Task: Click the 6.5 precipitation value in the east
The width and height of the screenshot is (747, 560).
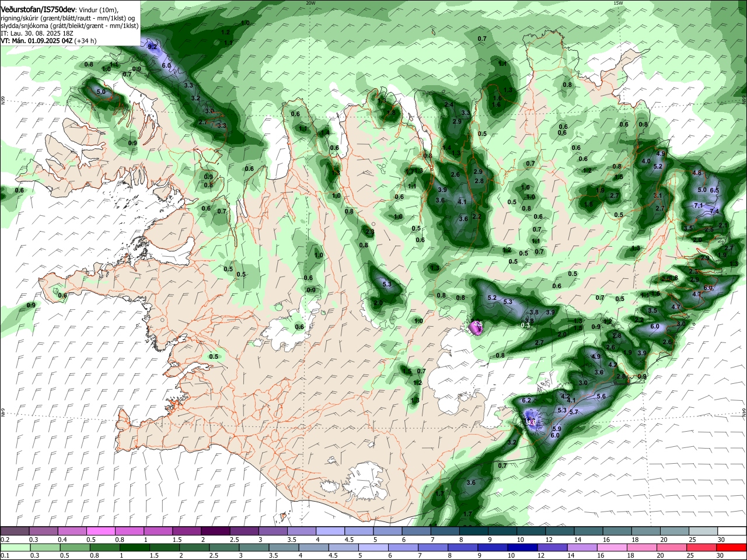Action: (714, 190)
